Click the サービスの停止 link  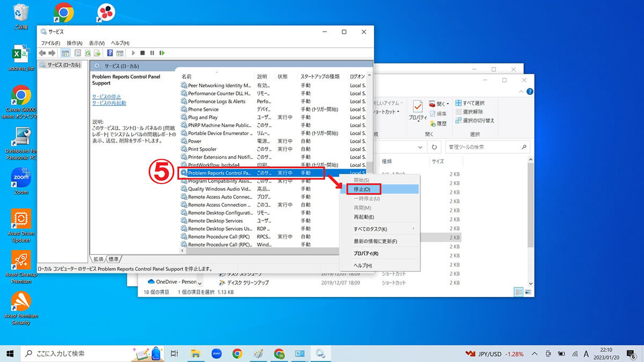(x=106, y=97)
